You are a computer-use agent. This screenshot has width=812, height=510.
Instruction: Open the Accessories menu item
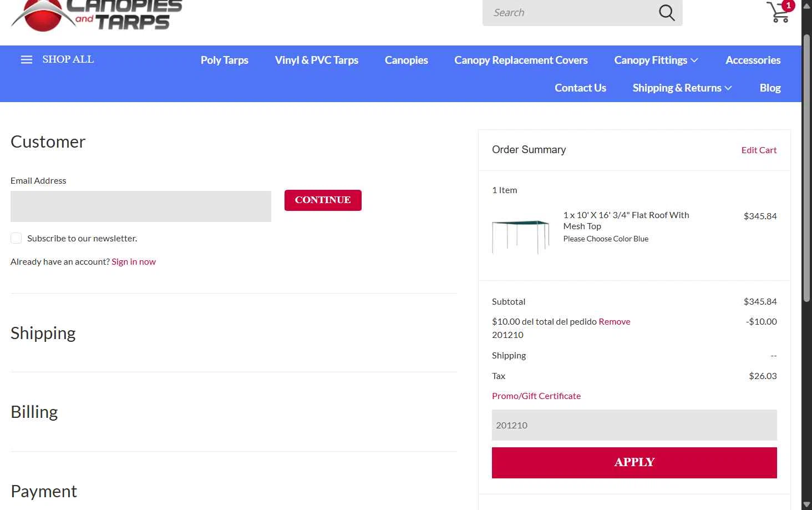click(753, 60)
